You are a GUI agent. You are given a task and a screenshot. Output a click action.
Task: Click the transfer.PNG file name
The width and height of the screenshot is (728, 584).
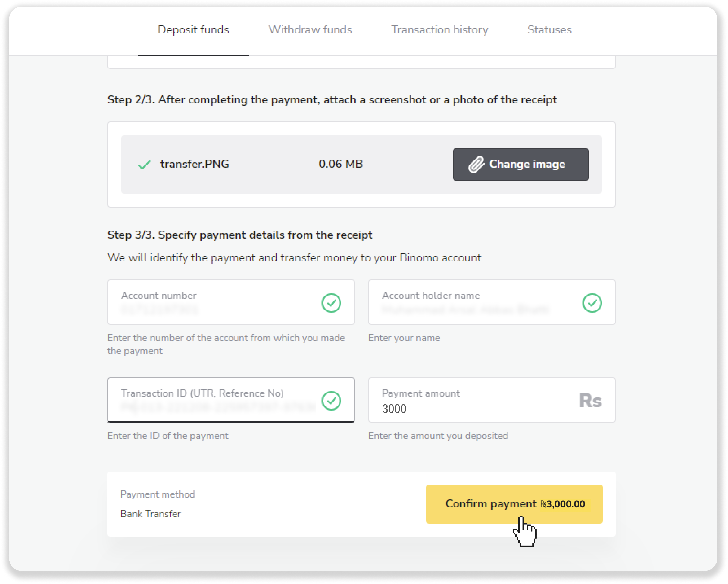pos(195,164)
